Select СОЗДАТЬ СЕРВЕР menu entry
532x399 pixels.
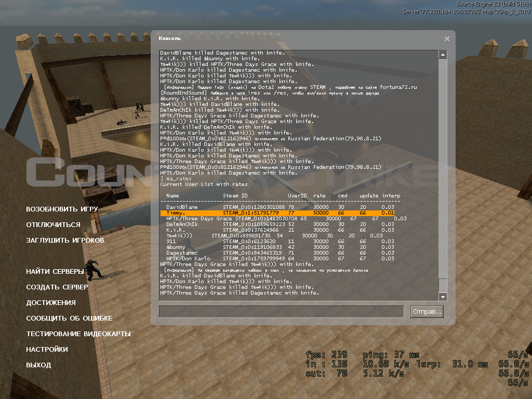(57, 287)
